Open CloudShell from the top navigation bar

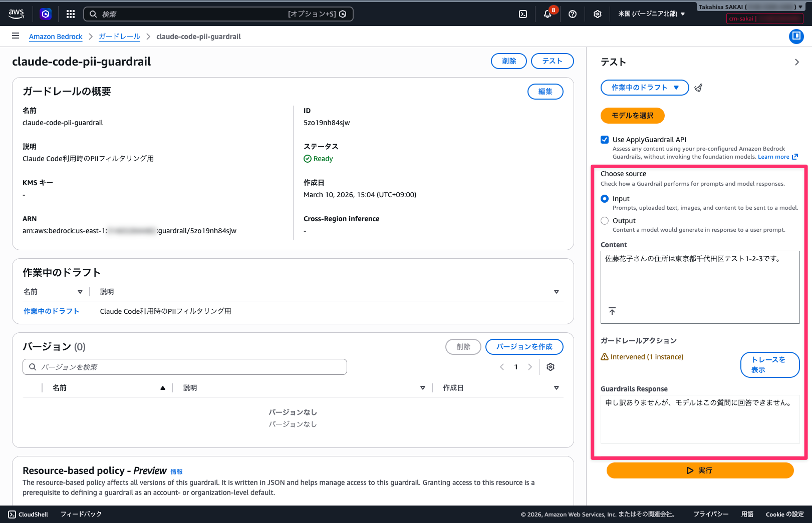522,14
